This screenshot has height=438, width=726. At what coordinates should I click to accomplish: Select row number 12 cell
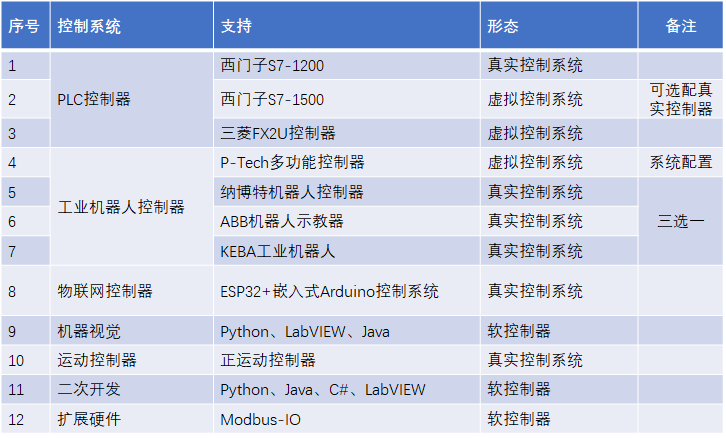pyautogui.click(x=25, y=419)
